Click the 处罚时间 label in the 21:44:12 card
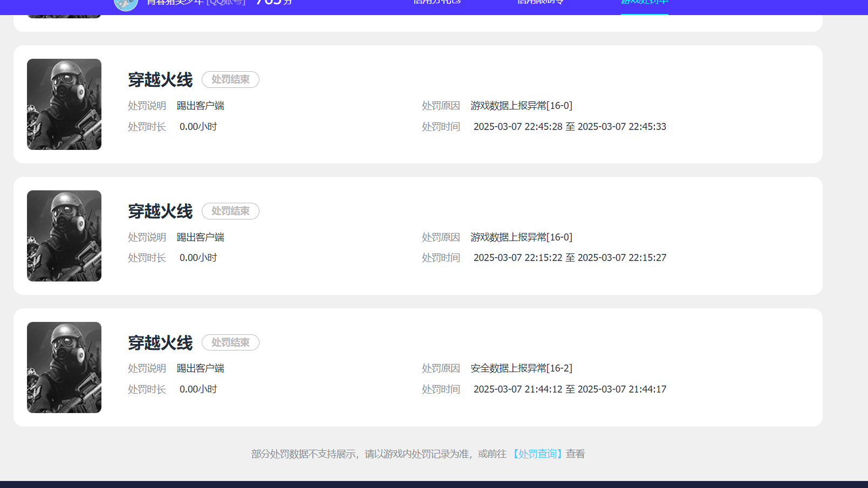The image size is (868, 488). tap(441, 389)
